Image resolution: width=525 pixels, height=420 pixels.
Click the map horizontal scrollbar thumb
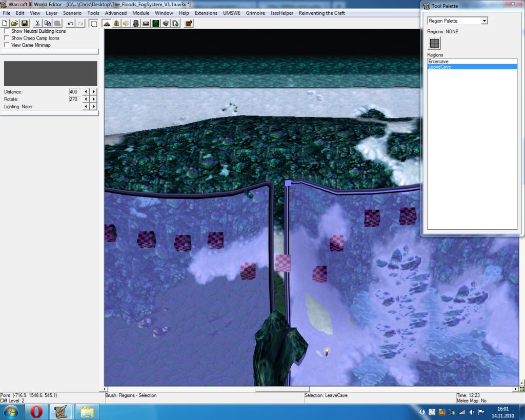point(282,389)
